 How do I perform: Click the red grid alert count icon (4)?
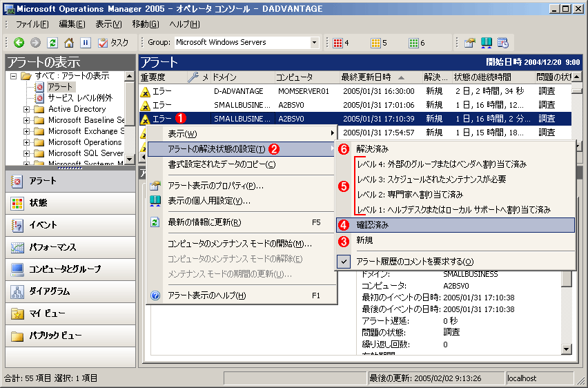point(338,43)
